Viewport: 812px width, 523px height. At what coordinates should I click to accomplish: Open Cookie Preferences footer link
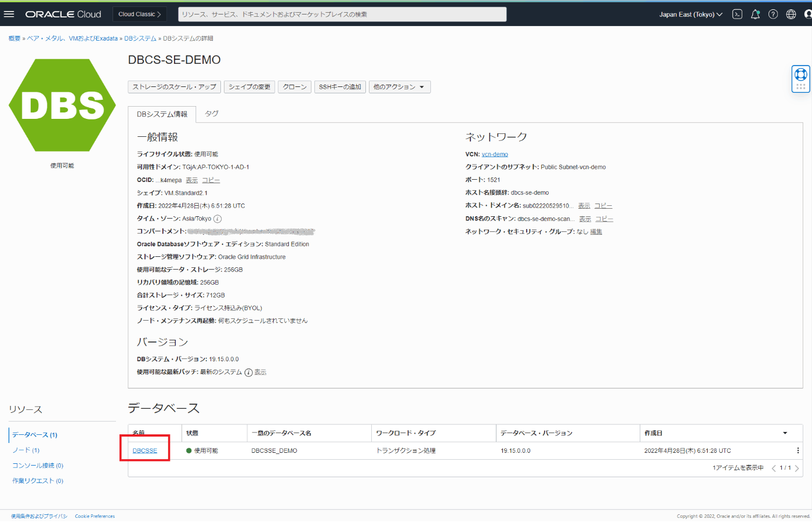tap(95, 516)
